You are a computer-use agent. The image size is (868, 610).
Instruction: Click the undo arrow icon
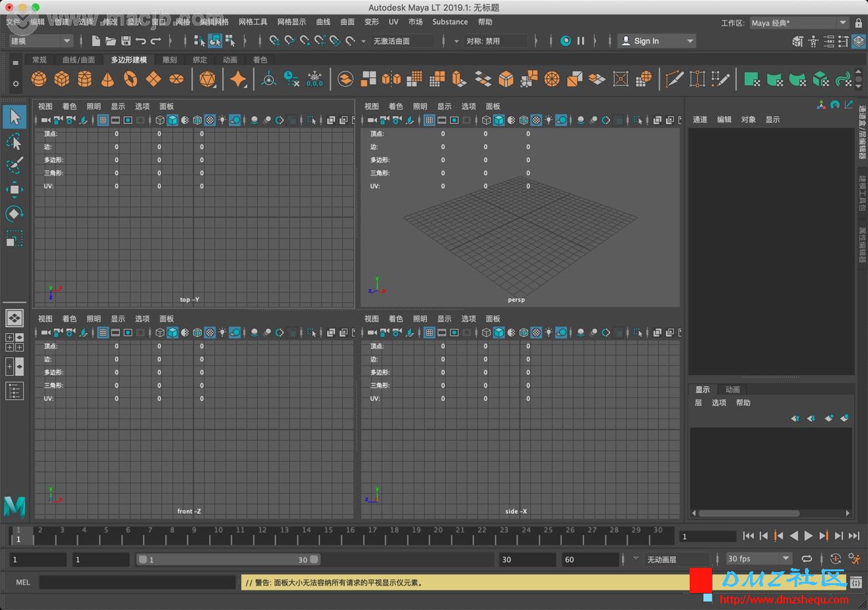point(140,41)
